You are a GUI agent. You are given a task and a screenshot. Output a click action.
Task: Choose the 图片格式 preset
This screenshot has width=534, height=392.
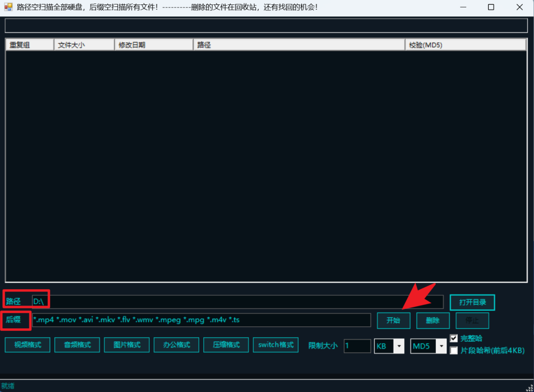tap(127, 345)
